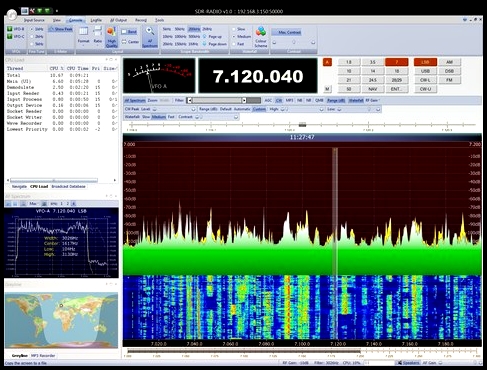Select the Slow waterfall radio button

(234, 29)
